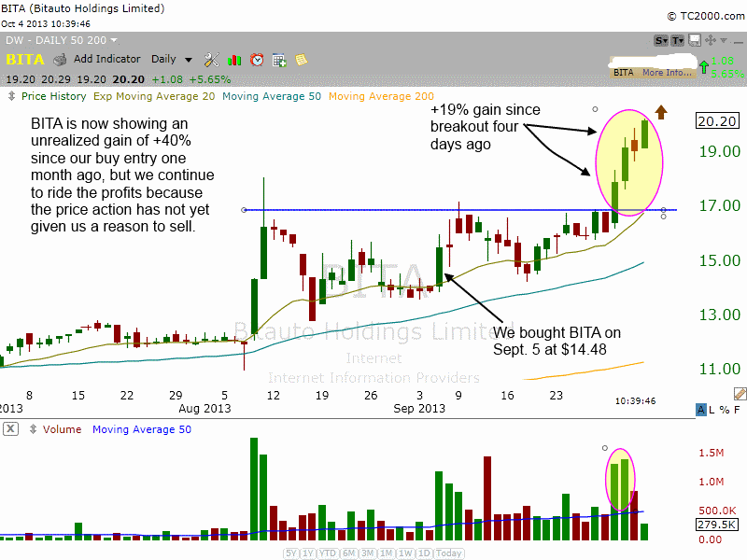747x560 pixels.
Task: Click the price pane resize arrows icon
Action: click(x=11, y=96)
